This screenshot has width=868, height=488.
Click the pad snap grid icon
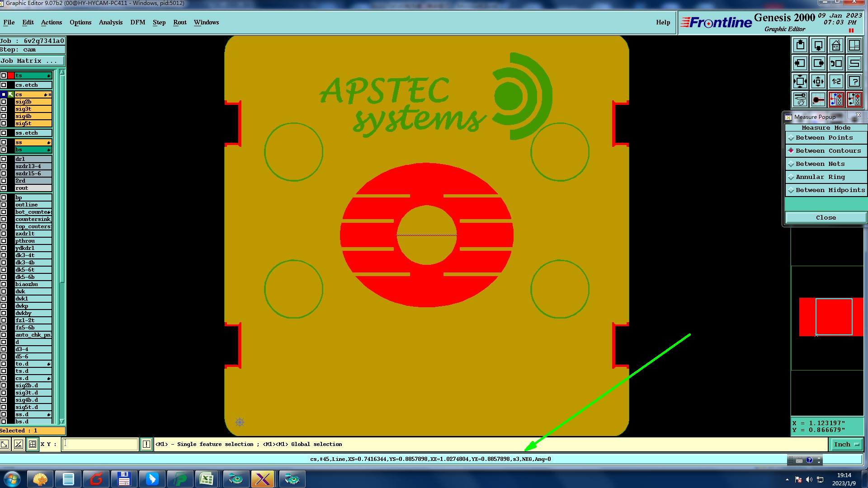pyautogui.click(x=818, y=99)
